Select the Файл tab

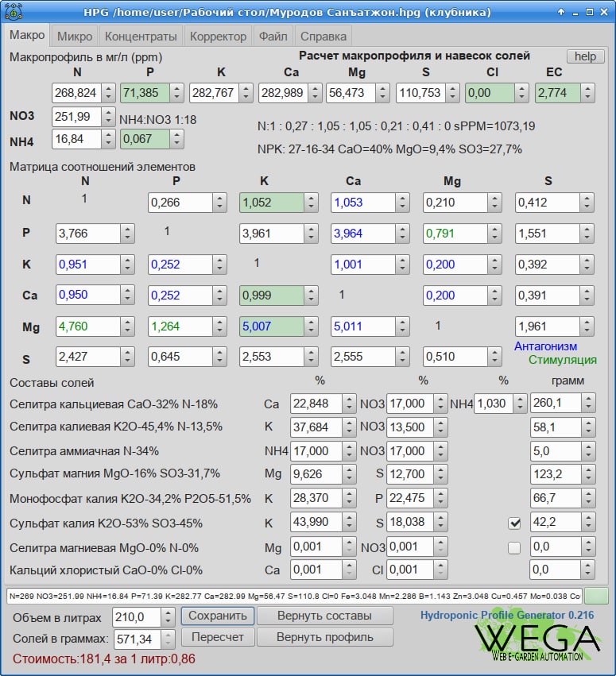point(273,37)
